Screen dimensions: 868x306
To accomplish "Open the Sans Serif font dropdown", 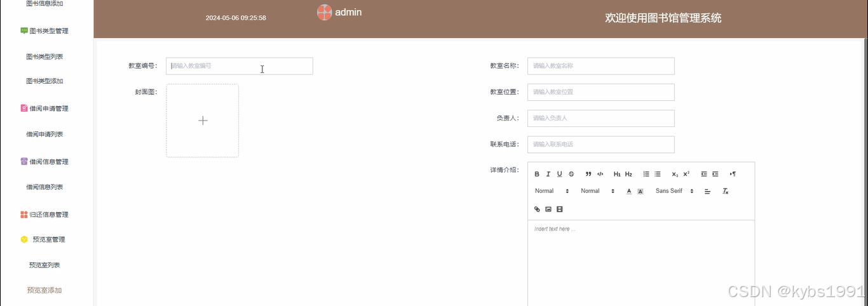I will (674, 191).
